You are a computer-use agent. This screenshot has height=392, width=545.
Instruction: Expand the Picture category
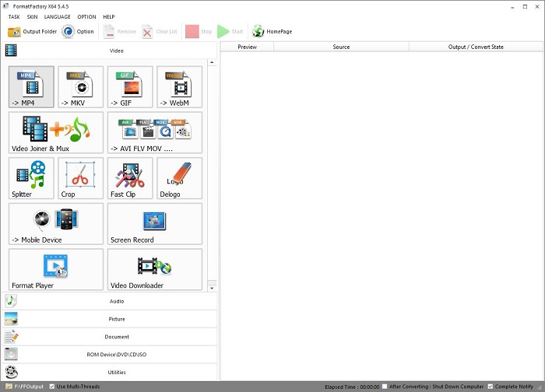(x=110, y=319)
